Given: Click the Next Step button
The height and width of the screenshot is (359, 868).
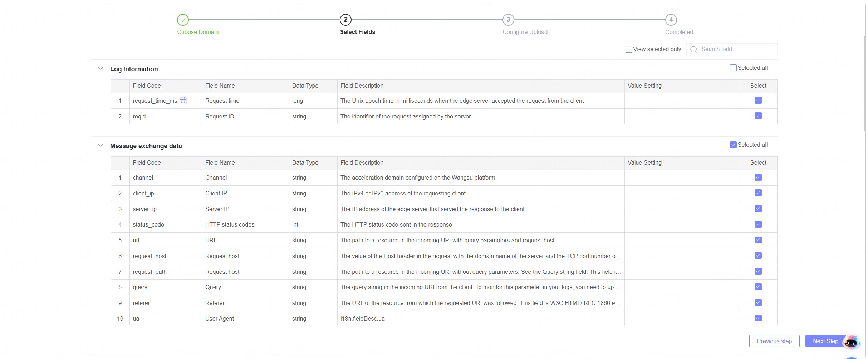Looking at the screenshot, I should [x=825, y=341].
